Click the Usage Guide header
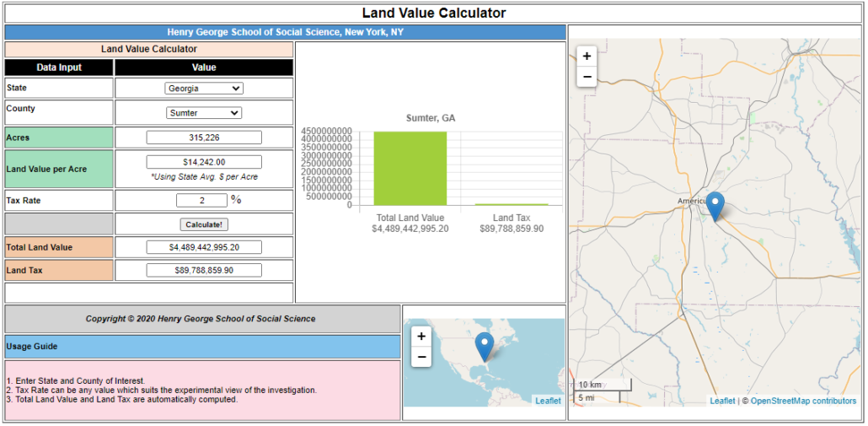This screenshot has width=868, height=426. point(202,347)
